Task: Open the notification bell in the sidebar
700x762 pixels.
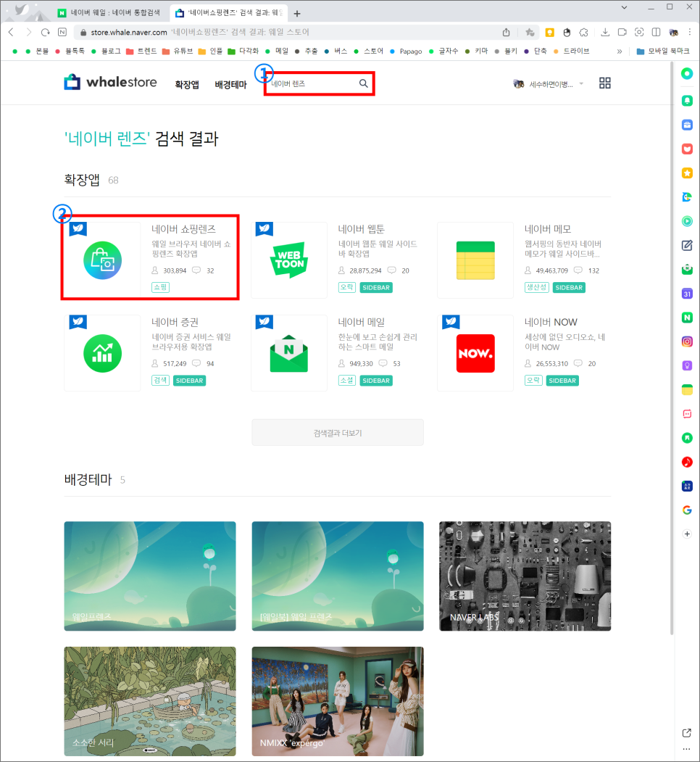Action: (x=687, y=101)
